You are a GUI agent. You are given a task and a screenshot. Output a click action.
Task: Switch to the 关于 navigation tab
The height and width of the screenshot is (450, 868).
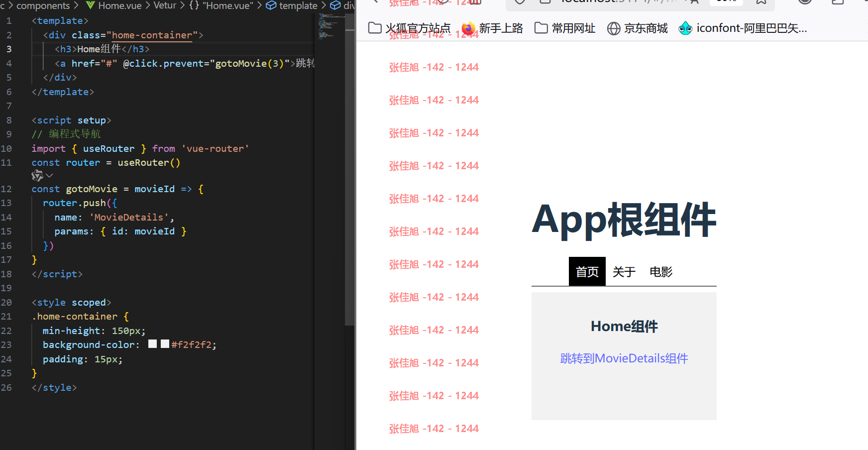624,271
